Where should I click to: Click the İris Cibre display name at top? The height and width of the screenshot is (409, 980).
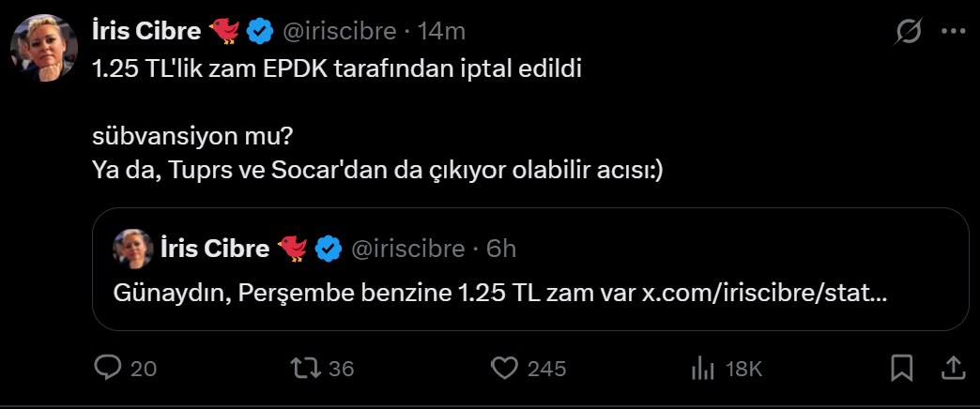146,31
